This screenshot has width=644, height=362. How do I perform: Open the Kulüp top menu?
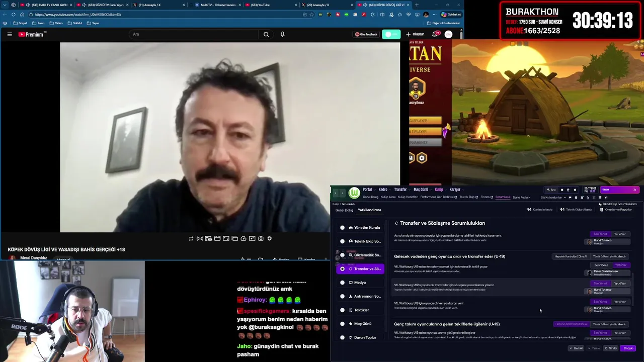click(439, 190)
